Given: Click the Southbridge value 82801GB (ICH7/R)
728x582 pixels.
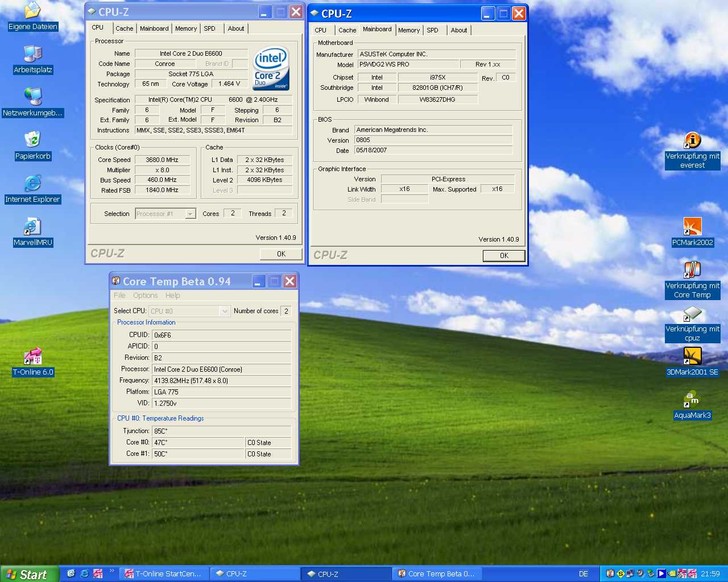Looking at the screenshot, I should pos(437,88).
